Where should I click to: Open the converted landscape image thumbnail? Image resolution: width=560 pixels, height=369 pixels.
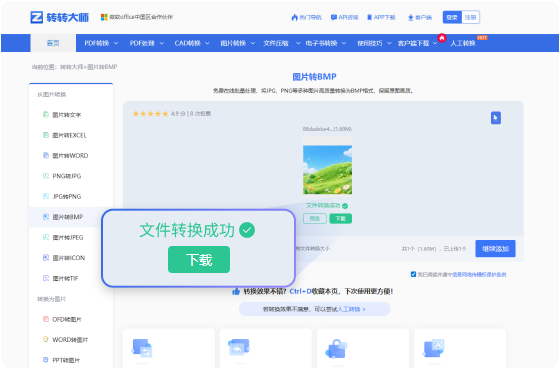328,165
